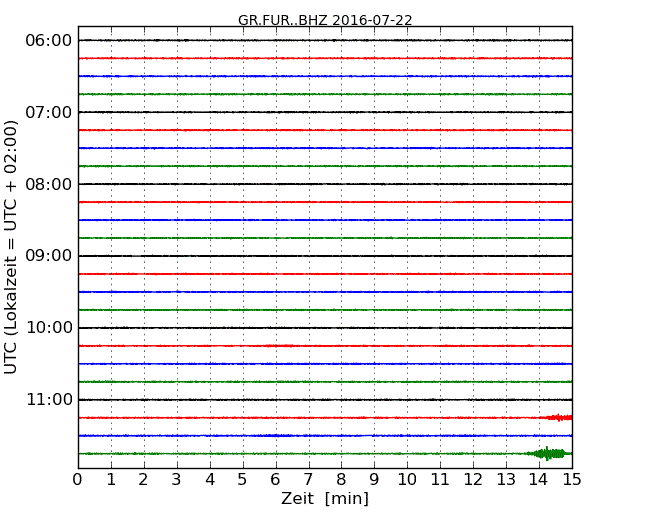
Task: Click x-axis tick label 12
Action: click(x=473, y=480)
